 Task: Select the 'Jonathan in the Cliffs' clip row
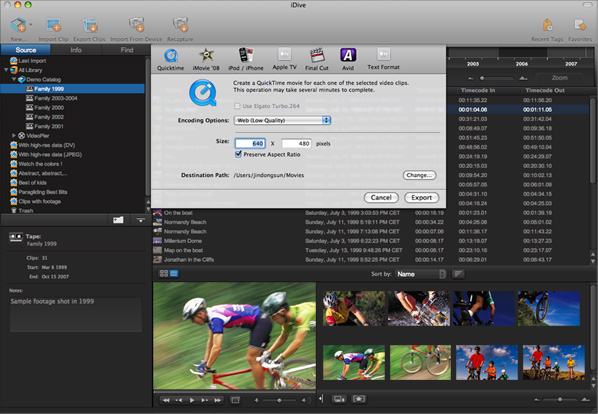point(371,260)
